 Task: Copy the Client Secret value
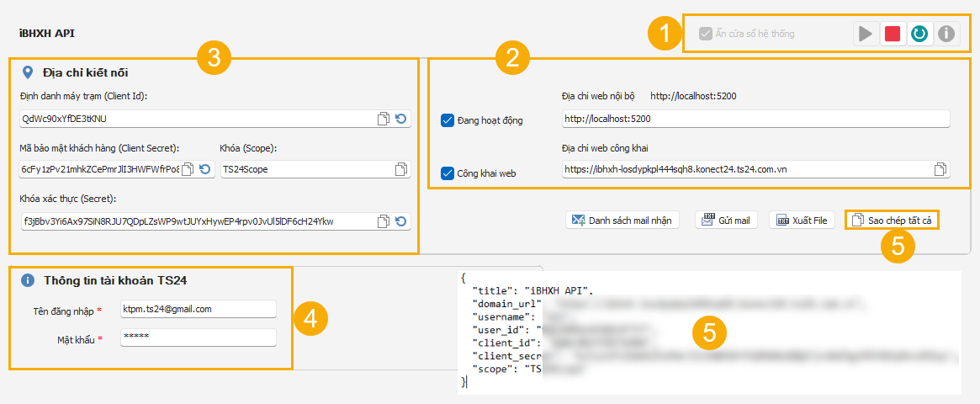[x=188, y=169]
